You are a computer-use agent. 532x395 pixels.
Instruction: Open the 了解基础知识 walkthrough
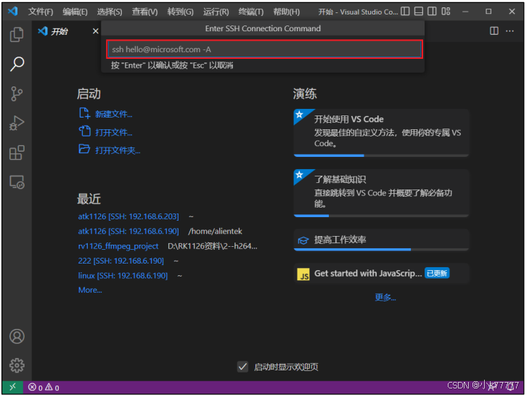click(x=381, y=193)
